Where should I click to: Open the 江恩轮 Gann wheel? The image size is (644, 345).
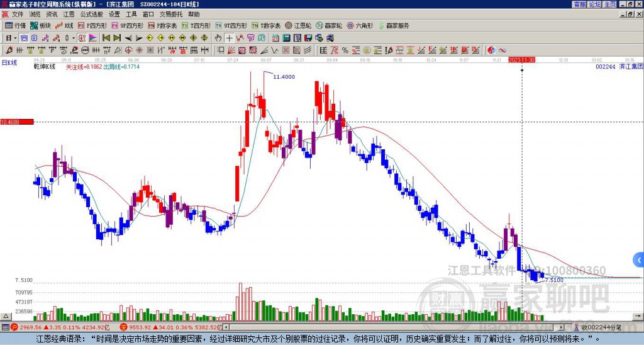point(298,25)
